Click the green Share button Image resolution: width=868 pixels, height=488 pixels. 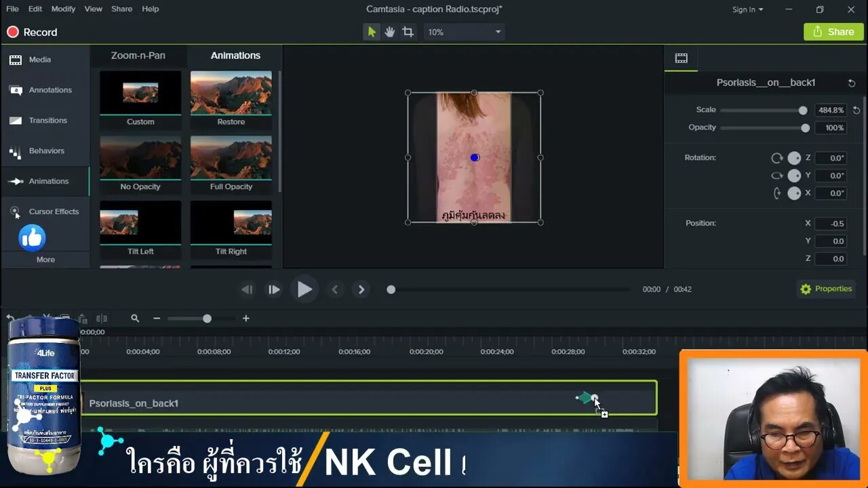[833, 32]
